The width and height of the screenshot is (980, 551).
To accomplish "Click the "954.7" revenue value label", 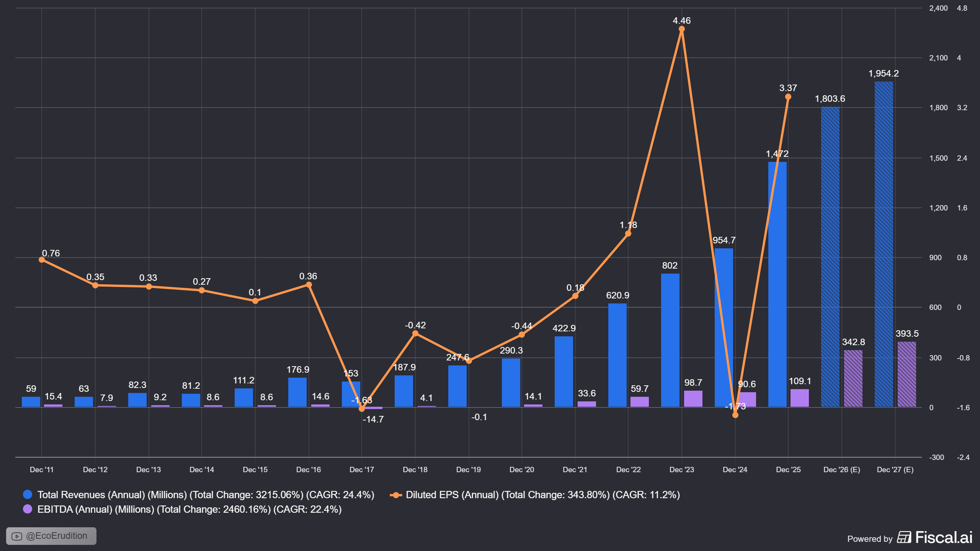I will [x=724, y=240].
